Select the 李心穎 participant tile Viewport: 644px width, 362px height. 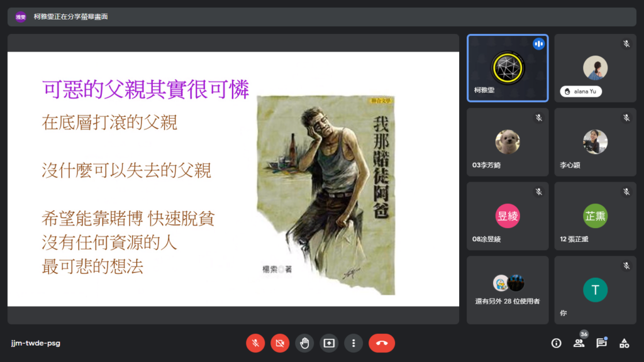595,142
